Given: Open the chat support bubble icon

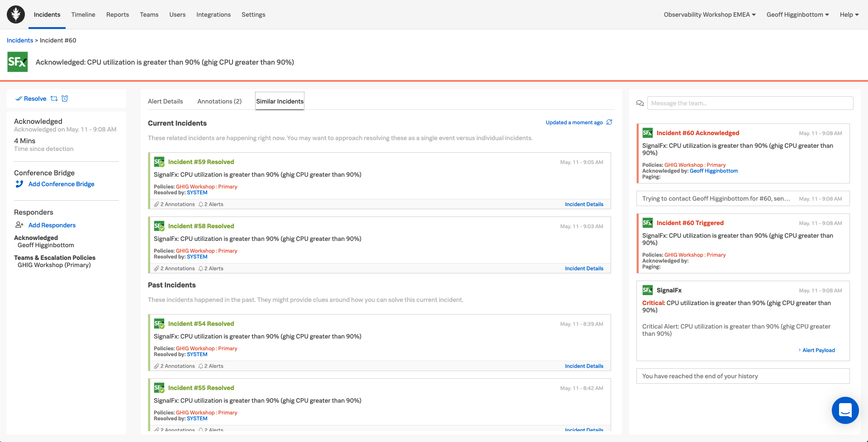Looking at the screenshot, I should point(845,410).
